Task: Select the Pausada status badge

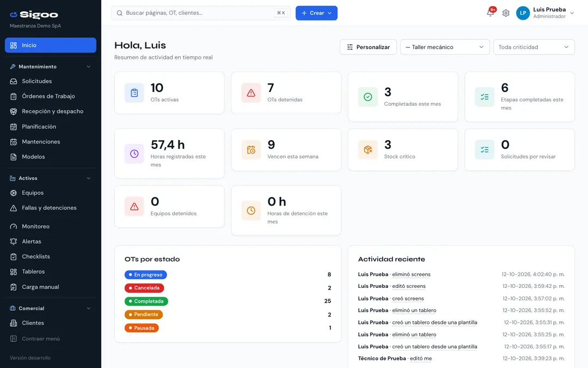Action: coord(142,328)
